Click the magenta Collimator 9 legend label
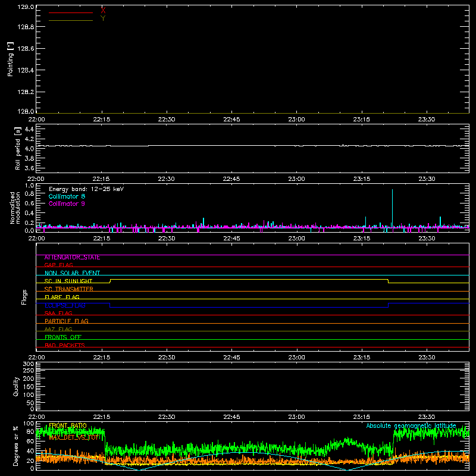Screen dimensions: 476x476 67,203
